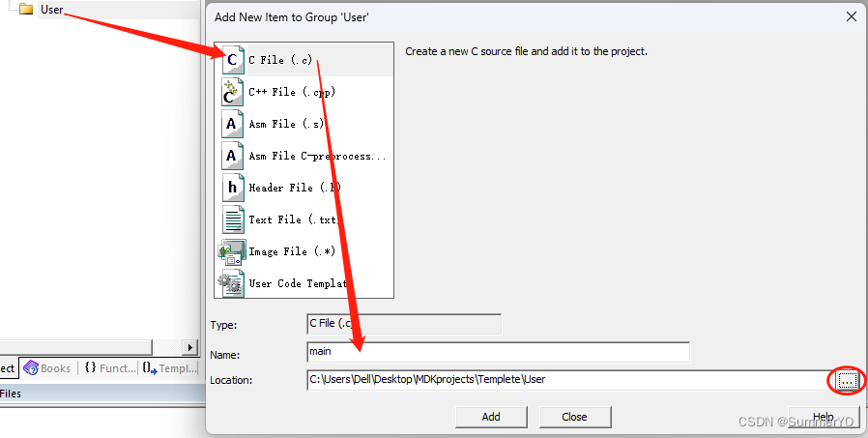Click the Close button in dialog
The width and height of the screenshot is (868, 438).
[574, 417]
